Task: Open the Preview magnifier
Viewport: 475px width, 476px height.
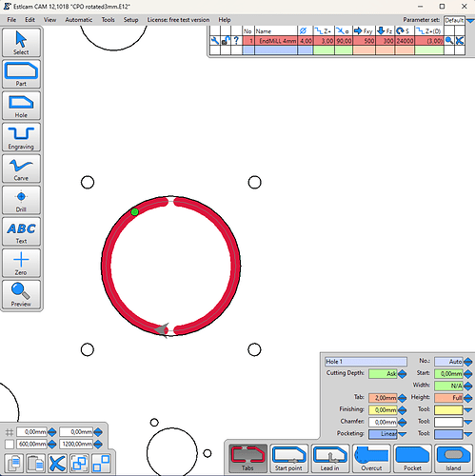Action: [x=21, y=294]
